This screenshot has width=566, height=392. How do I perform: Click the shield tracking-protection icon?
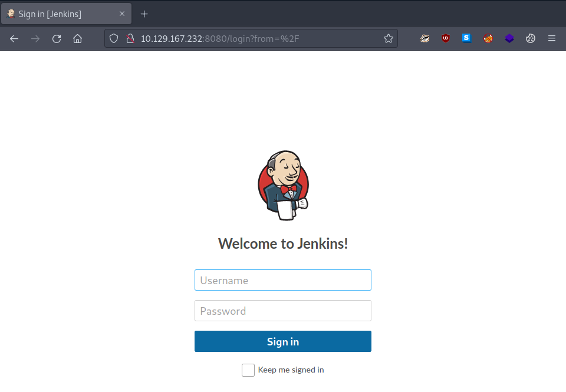point(113,38)
